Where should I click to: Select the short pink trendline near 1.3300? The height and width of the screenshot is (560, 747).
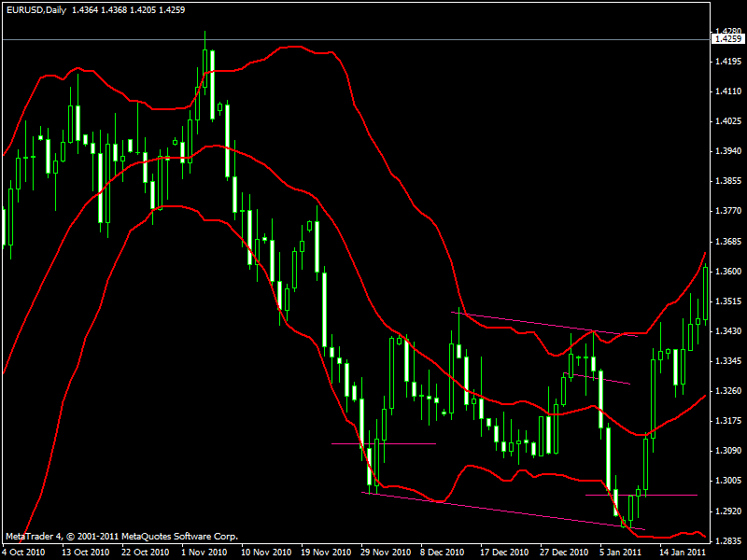597,379
